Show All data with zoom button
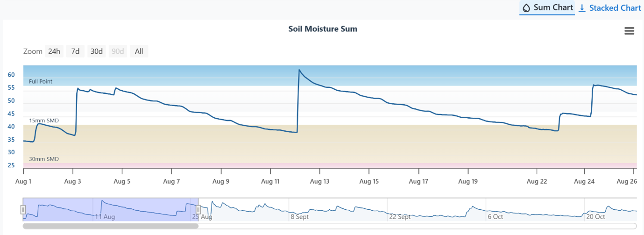This screenshot has height=235, width=644. coord(139,51)
